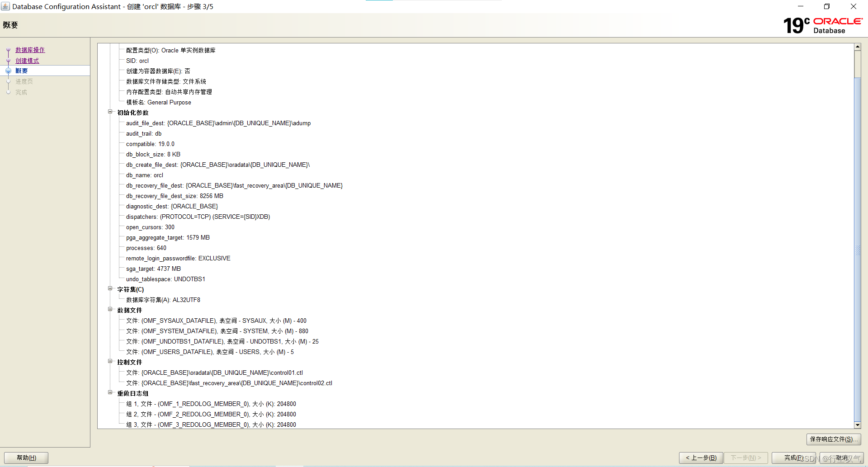Click the 完成 step in sidebar
This screenshot has height=467, width=868.
pos(21,92)
